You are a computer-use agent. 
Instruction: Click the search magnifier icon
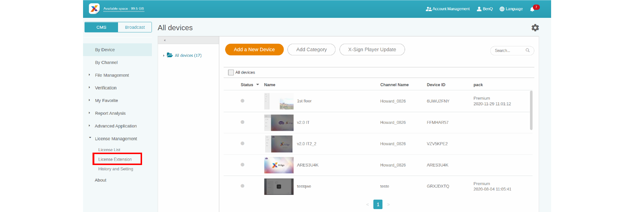(527, 51)
